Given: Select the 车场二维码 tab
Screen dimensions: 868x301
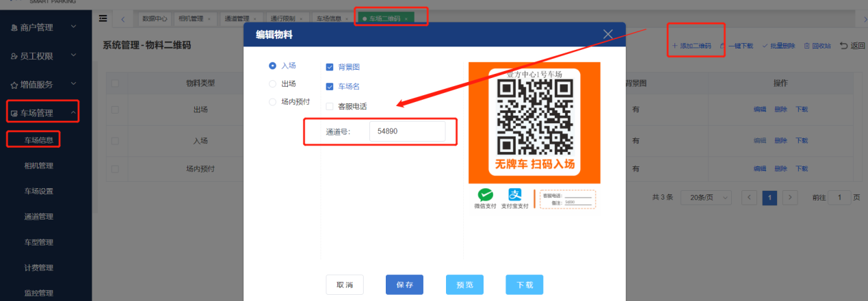Looking at the screenshot, I should [384, 18].
